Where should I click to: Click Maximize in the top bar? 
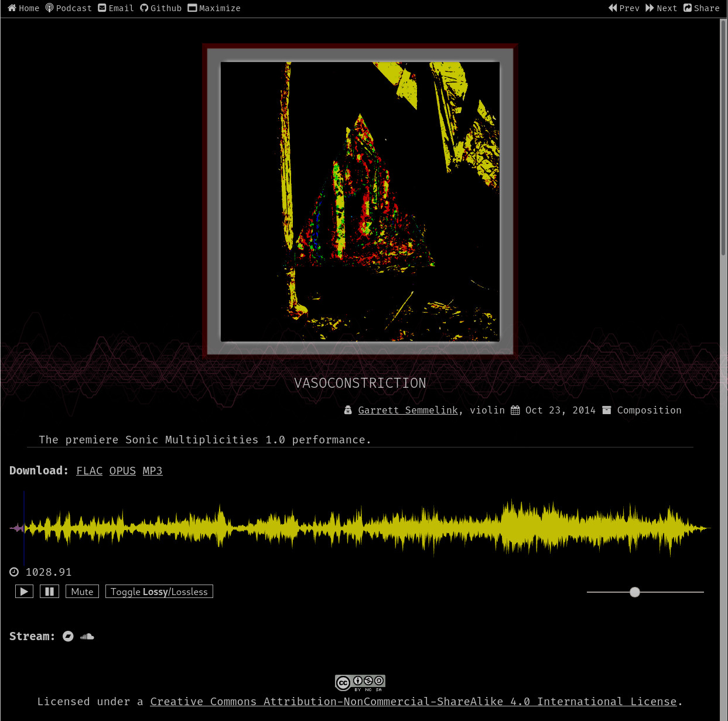point(214,8)
